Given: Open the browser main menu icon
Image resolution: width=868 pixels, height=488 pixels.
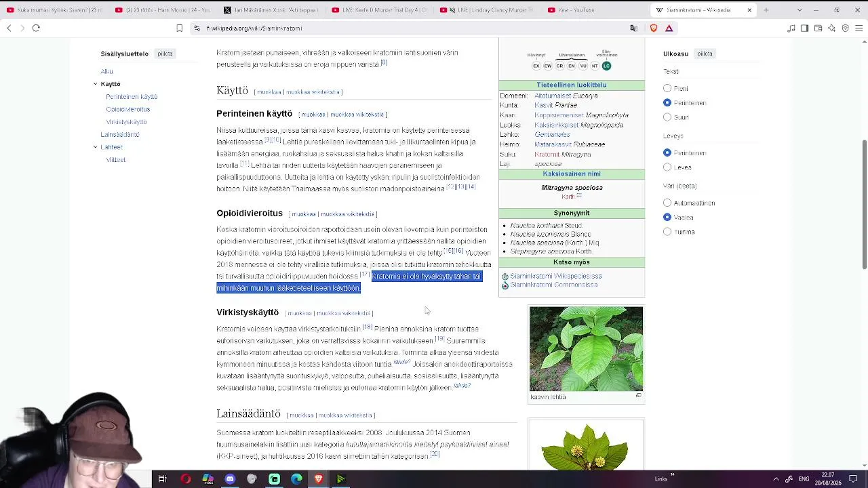Looking at the screenshot, I should [x=859, y=28].
